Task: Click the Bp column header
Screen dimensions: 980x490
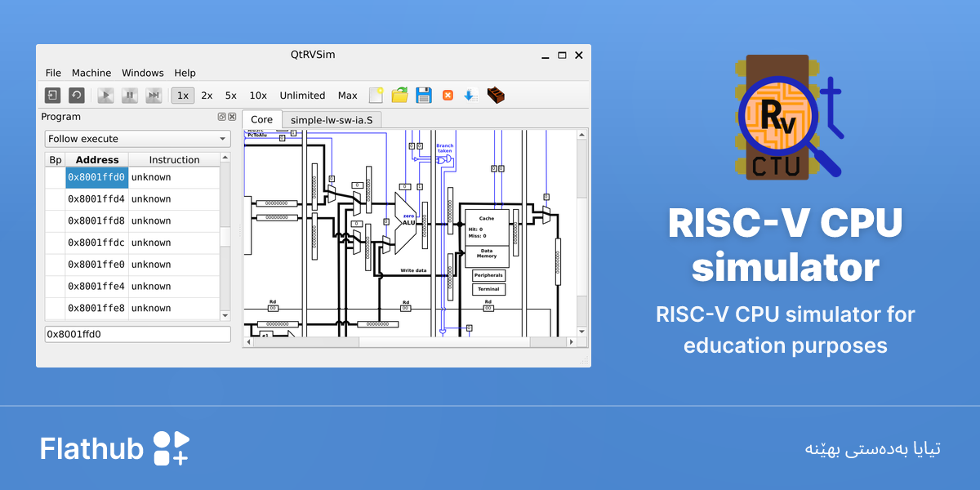Action: 56,159
